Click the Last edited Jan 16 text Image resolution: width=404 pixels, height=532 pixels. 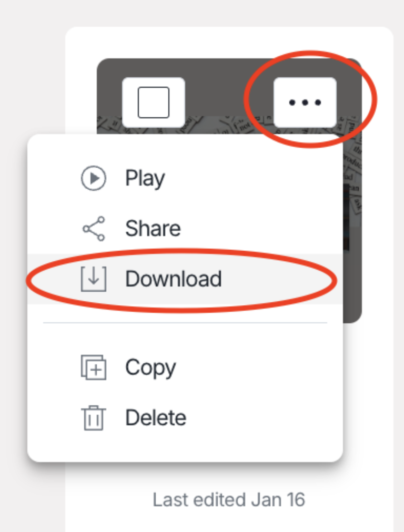229,500
